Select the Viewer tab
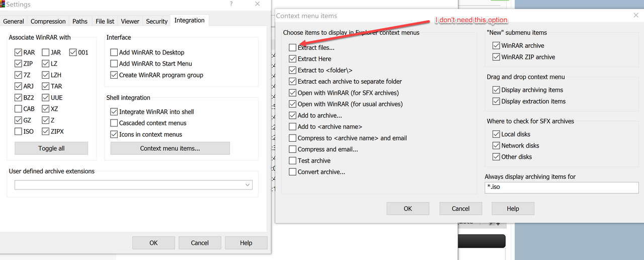The image size is (644, 260). coord(130,21)
